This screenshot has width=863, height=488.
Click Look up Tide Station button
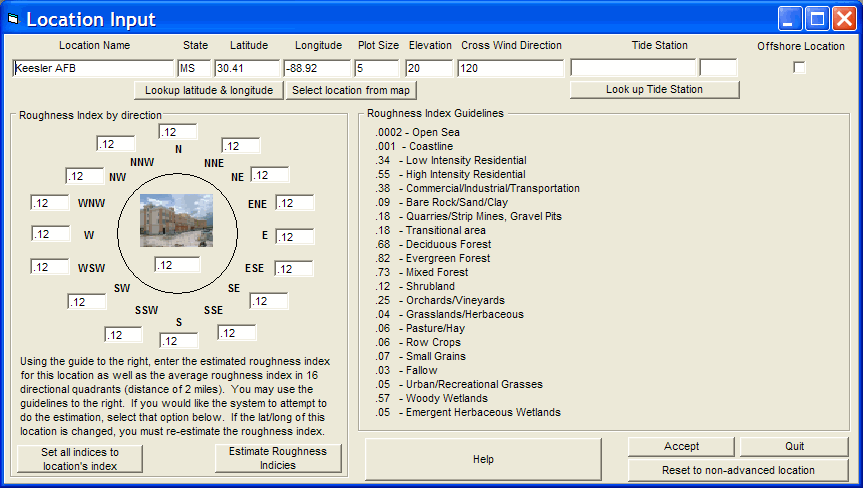pos(654,90)
